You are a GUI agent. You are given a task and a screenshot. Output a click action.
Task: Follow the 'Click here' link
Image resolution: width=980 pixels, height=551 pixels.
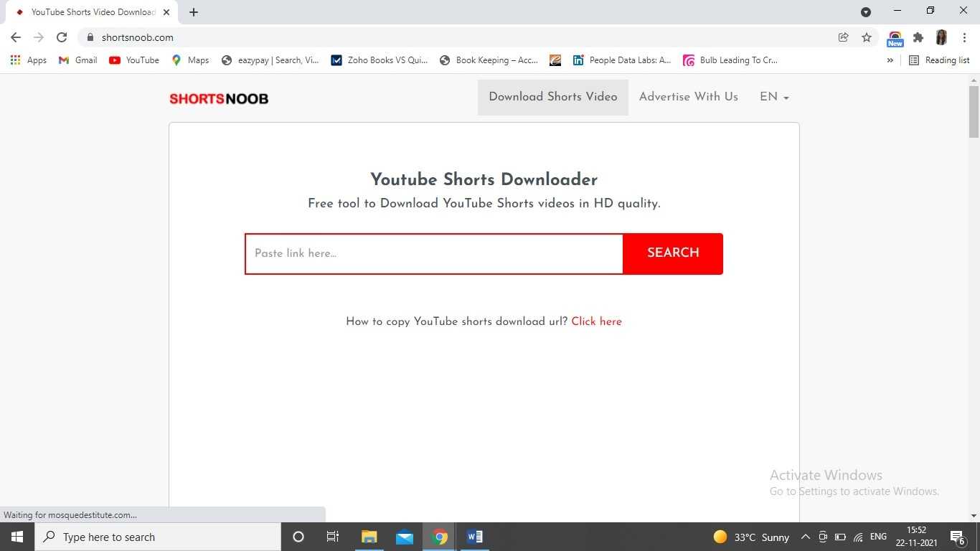click(596, 321)
